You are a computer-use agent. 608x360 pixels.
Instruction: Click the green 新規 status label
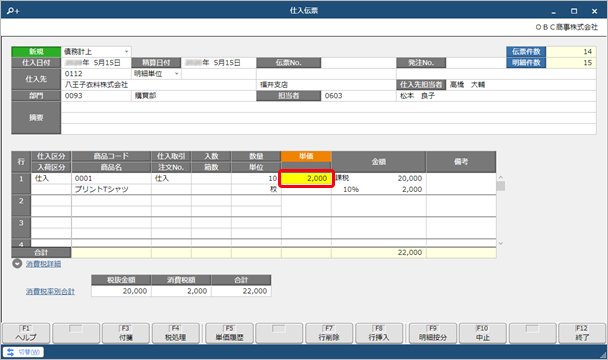(36, 52)
